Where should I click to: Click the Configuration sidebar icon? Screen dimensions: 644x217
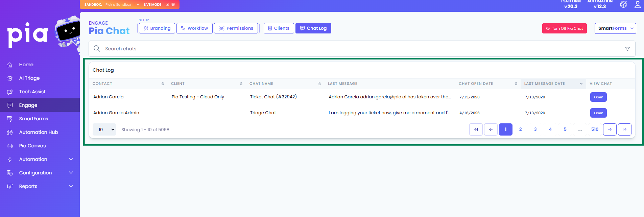[10, 173]
